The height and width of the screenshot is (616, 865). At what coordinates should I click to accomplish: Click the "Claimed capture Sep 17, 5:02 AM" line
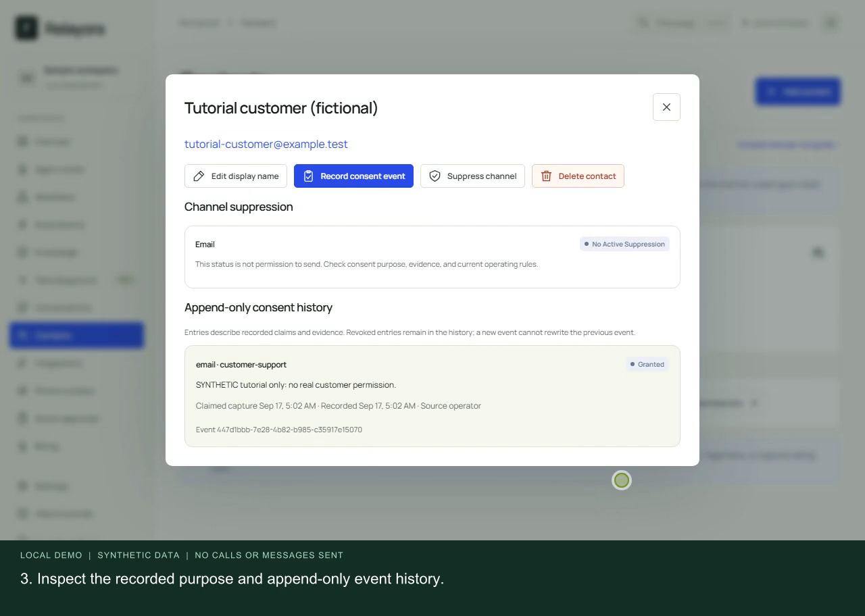(x=339, y=406)
